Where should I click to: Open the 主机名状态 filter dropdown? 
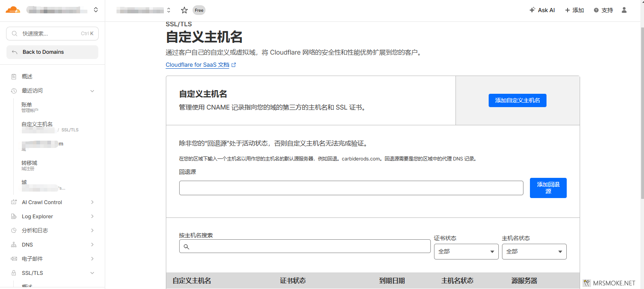click(534, 251)
